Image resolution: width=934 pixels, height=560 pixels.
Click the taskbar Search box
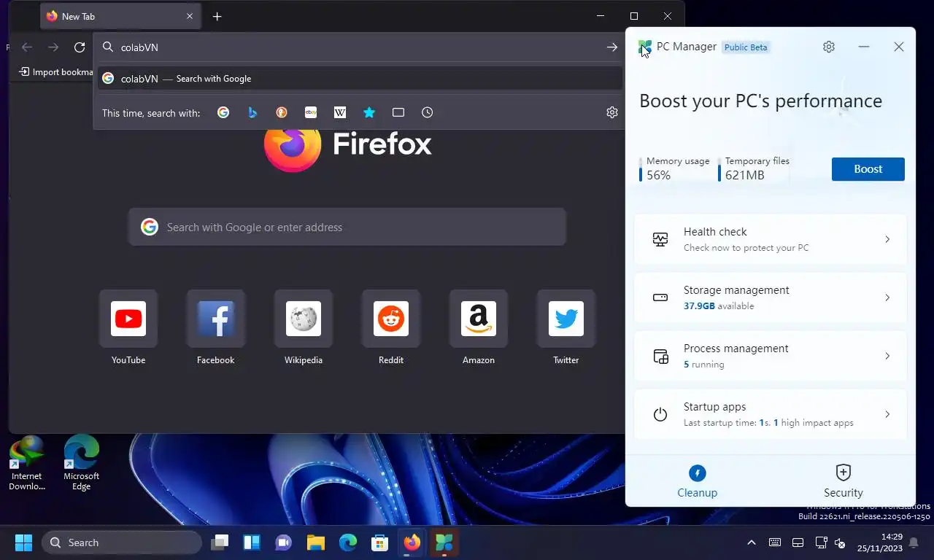122,542
